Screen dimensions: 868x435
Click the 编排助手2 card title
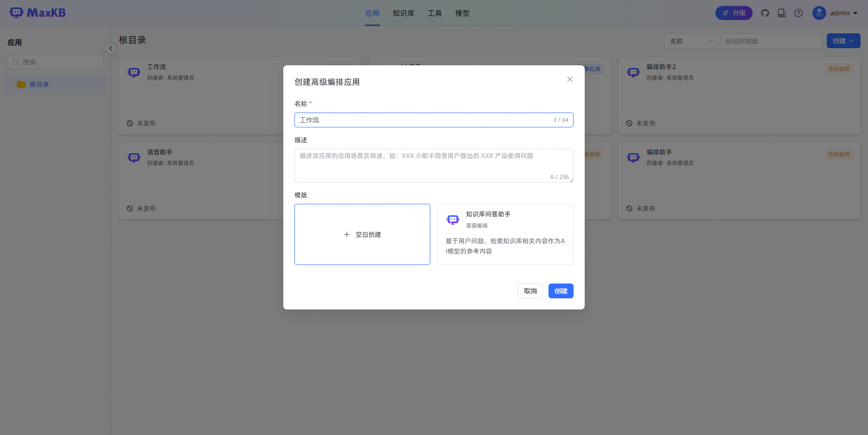(661, 67)
